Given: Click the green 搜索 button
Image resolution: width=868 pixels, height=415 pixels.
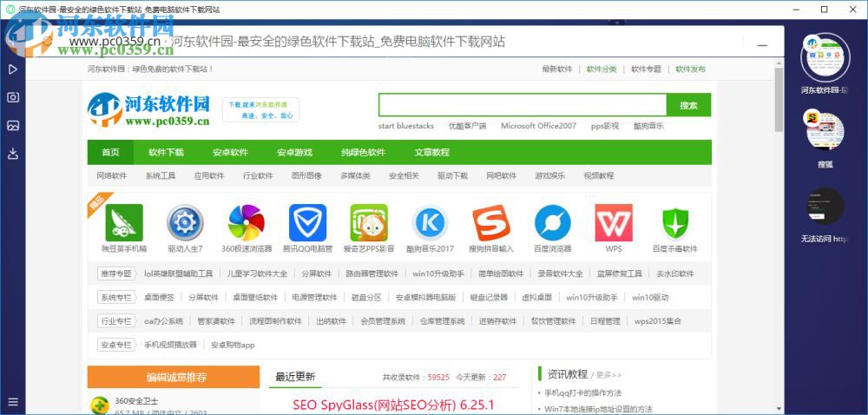Looking at the screenshot, I should [x=688, y=105].
